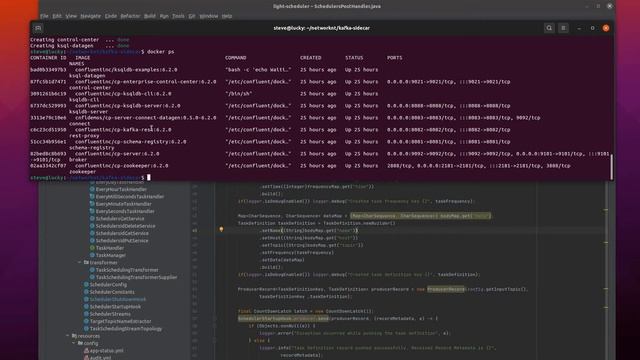Image resolution: width=640 pixels, height=360 pixels.
Task: Select SchedulerConstants class in project tree
Action: pos(112,292)
